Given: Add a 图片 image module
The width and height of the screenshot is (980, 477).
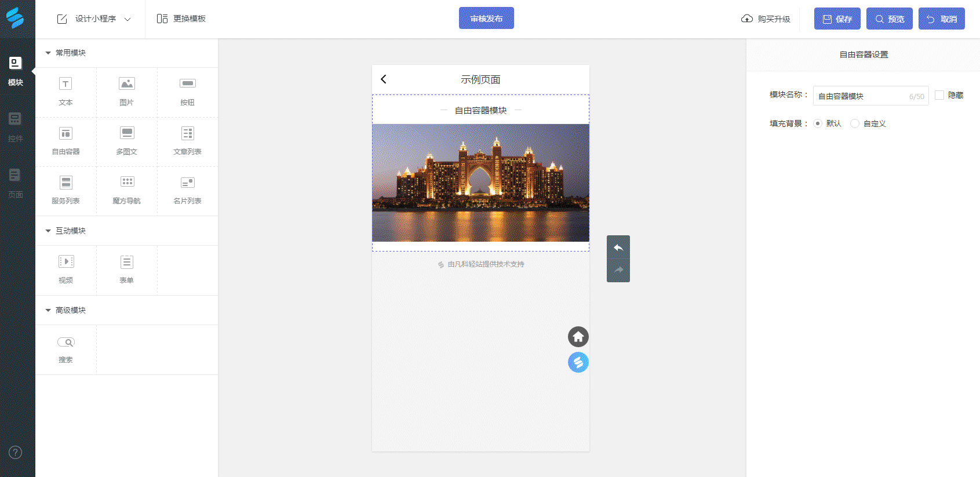Looking at the screenshot, I should tap(126, 92).
